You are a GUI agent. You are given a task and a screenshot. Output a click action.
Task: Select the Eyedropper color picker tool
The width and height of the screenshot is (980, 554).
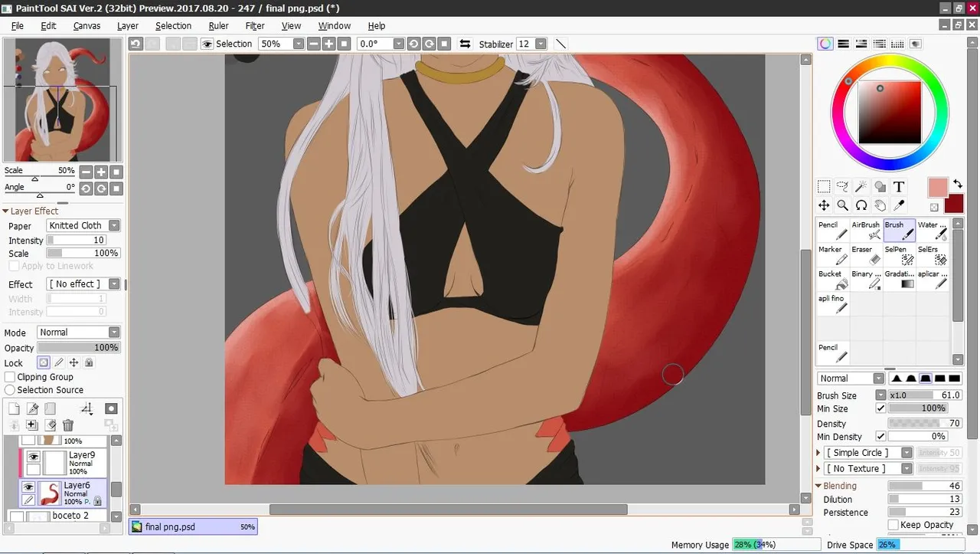pos(899,205)
